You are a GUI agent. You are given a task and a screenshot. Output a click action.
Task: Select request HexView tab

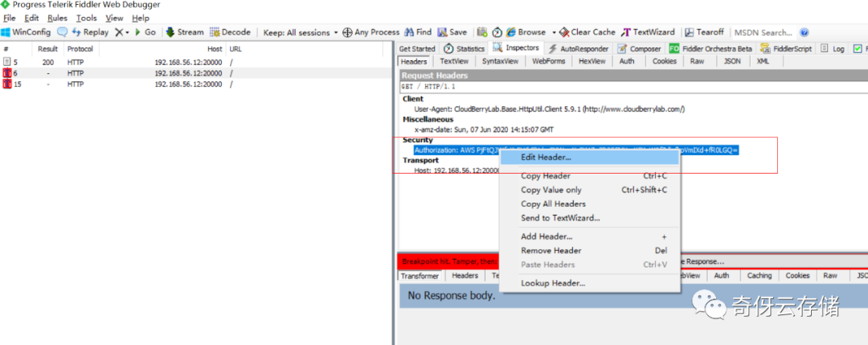pos(592,61)
